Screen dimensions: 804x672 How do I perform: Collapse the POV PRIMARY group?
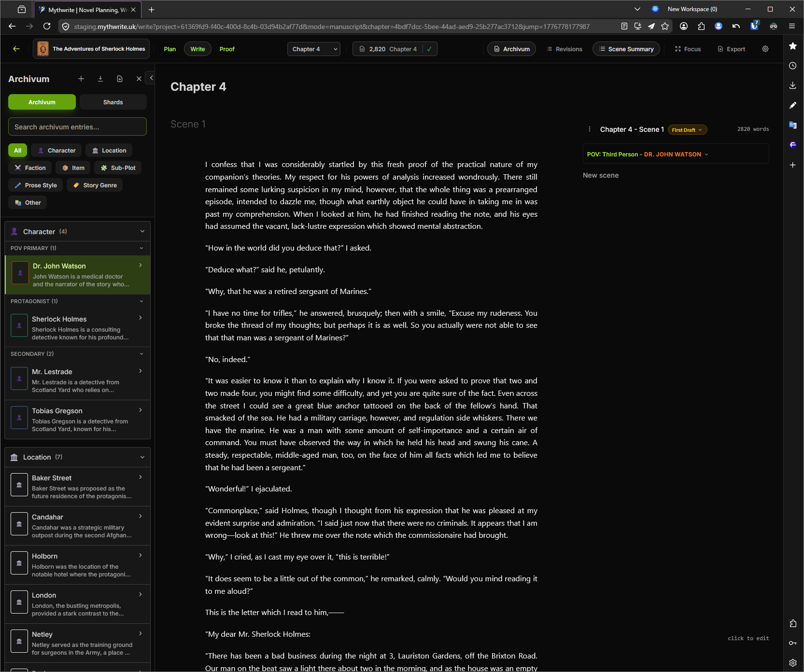point(141,248)
